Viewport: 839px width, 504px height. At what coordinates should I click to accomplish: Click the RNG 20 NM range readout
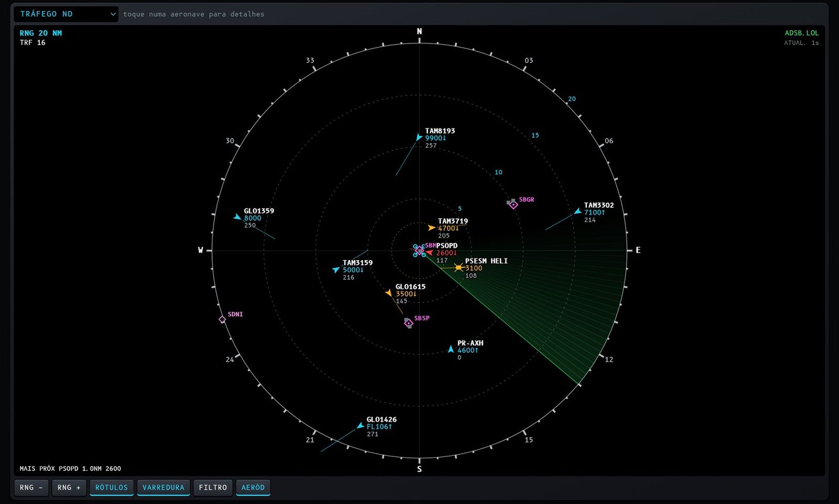41,33
